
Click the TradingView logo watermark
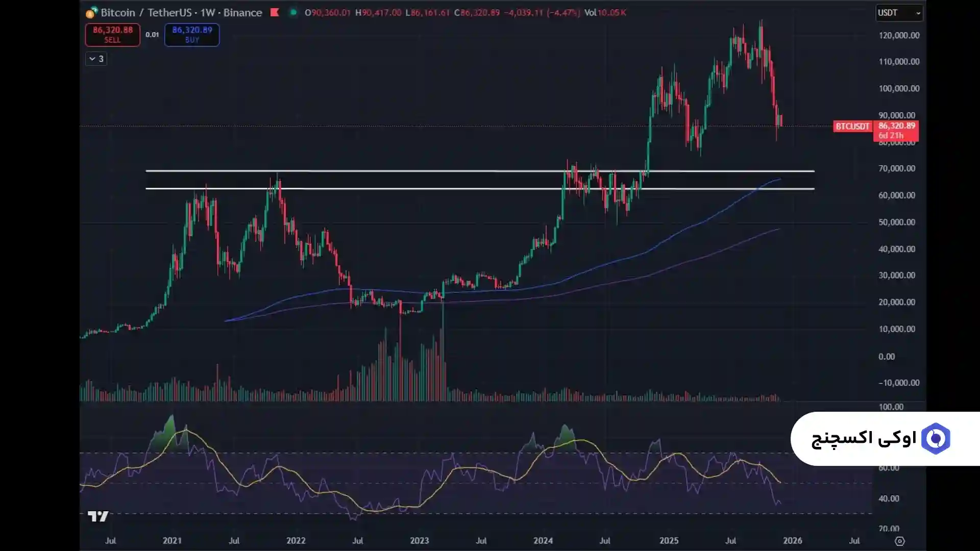[x=98, y=516]
